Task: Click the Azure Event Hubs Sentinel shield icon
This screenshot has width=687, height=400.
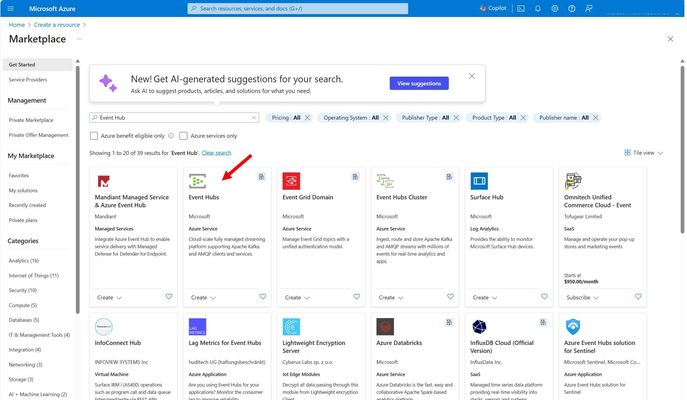Action: [573, 327]
